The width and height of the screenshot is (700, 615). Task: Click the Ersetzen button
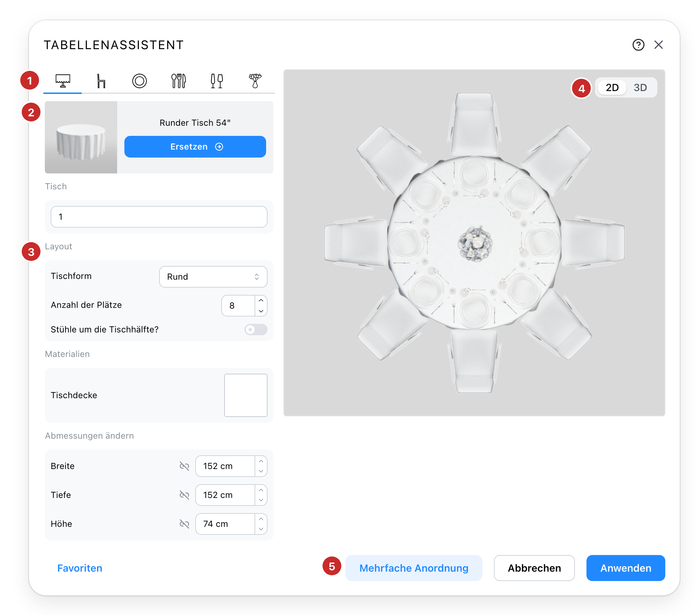pos(195,147)
